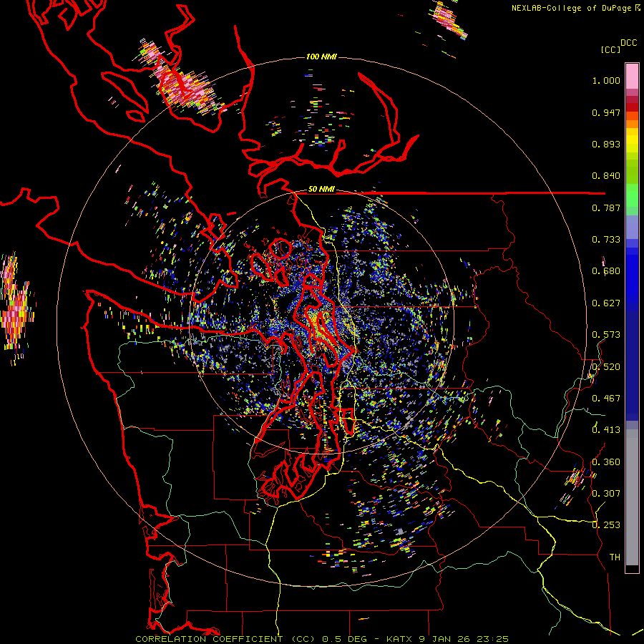Click the 1.000 scale value
Image resolution: width=644 pixels, height=644 pixels.
[606, 80]
